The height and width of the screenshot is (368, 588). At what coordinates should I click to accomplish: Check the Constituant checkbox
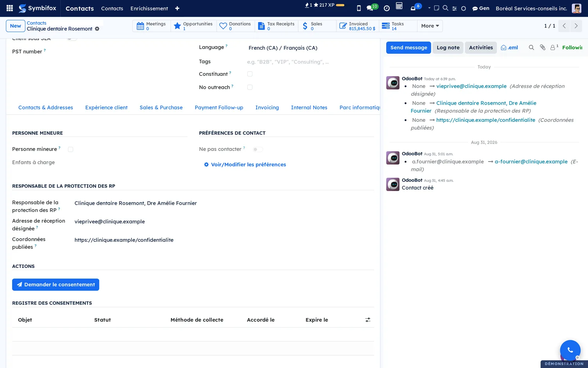[x=250, y=74]
